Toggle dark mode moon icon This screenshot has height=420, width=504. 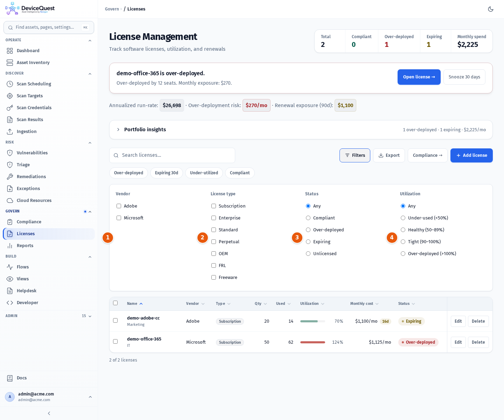491,9
